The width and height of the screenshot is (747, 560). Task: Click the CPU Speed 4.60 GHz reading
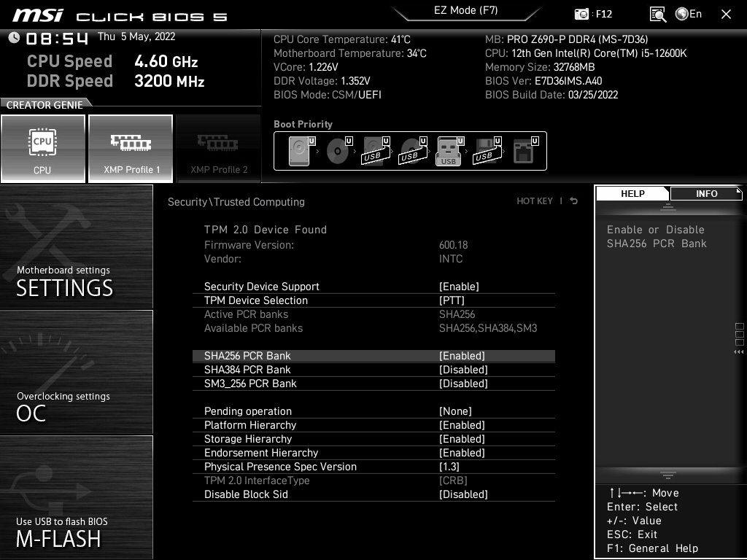click(x=112, y=61)
